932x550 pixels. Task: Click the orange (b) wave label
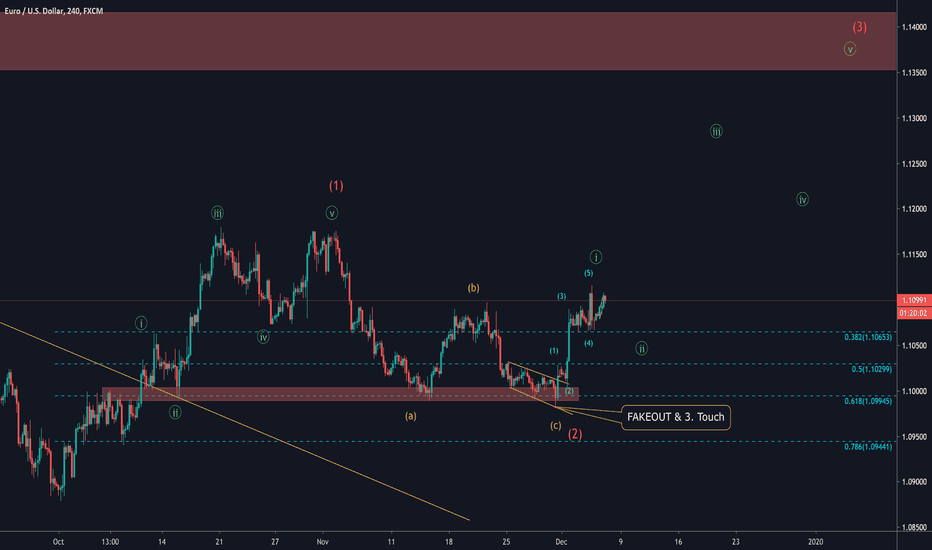tap(473, 288)
